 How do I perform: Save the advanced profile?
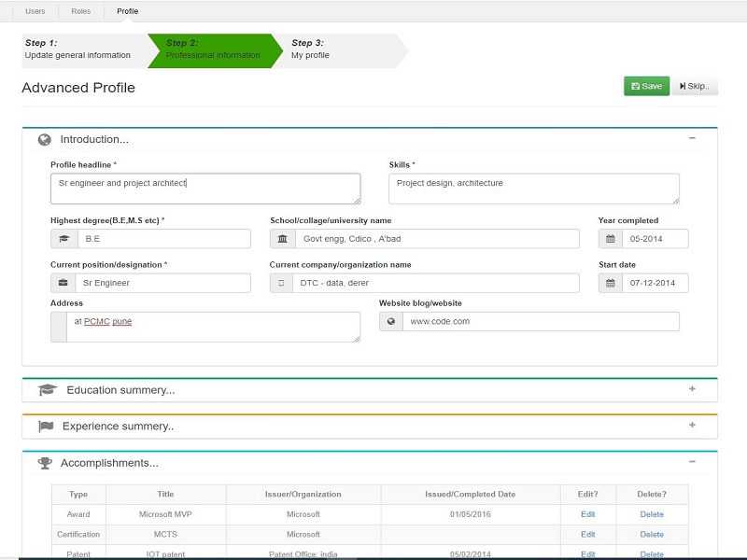(646, 86)
